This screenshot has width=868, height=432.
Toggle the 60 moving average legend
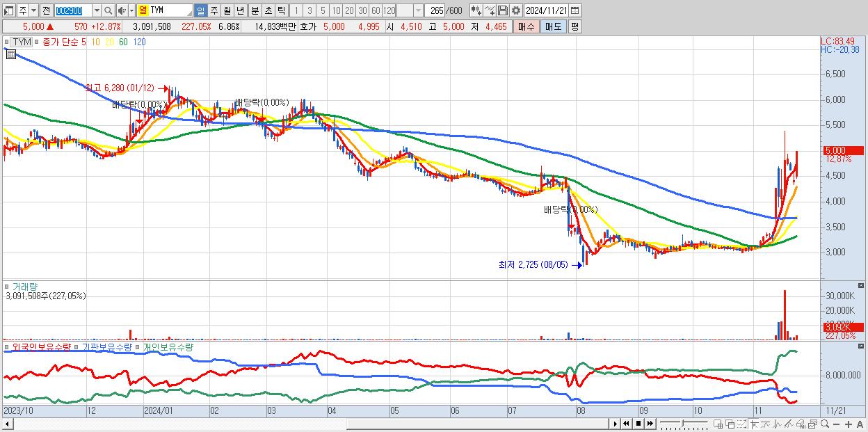tap(123, 42)
